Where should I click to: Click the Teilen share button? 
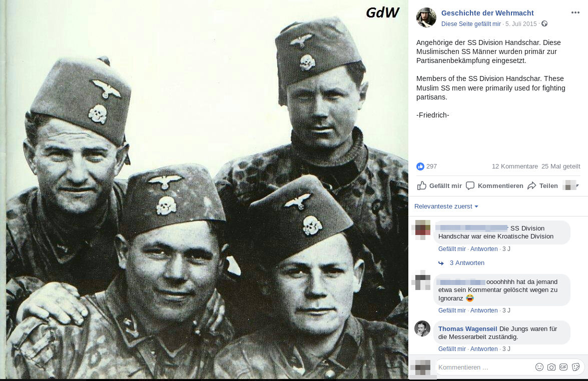click(542, 186)
